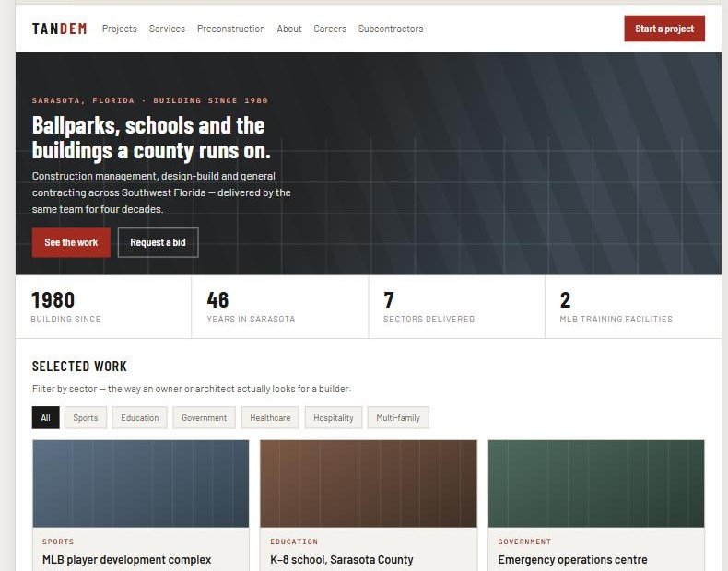Open the Services nav link
The image size is (728, 571).
tap(167, 29)
